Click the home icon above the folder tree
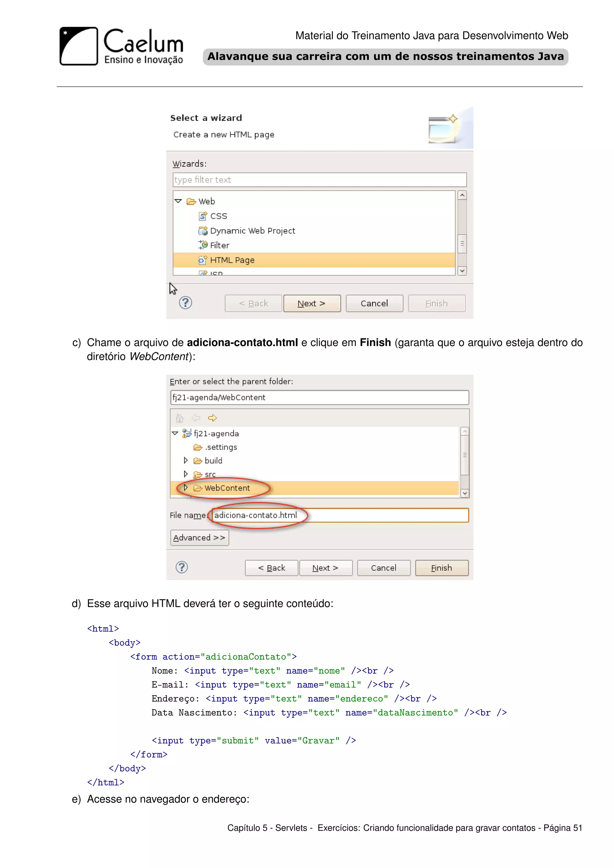614x868 pixels. 180,418
